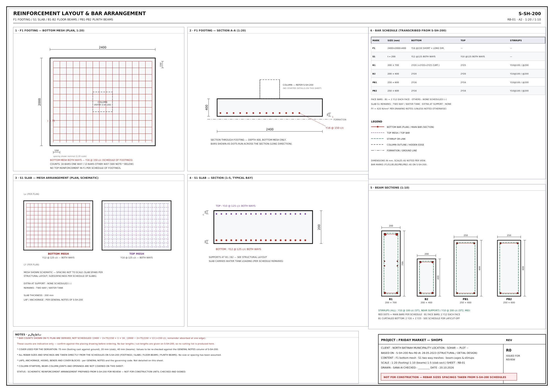Select the PB1 250 × 600 beam section
The image size is (554, 392).
(465, 268)
